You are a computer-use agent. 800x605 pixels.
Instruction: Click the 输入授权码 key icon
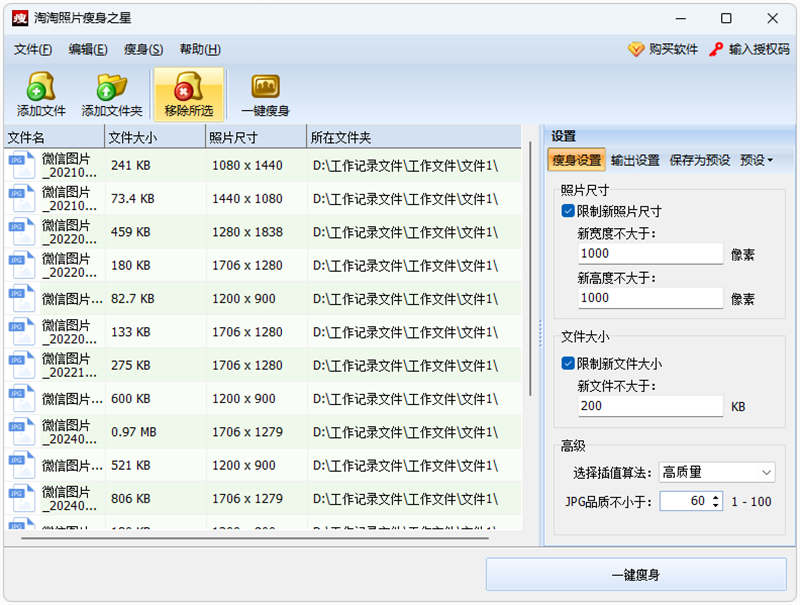[x=716, y=49]
